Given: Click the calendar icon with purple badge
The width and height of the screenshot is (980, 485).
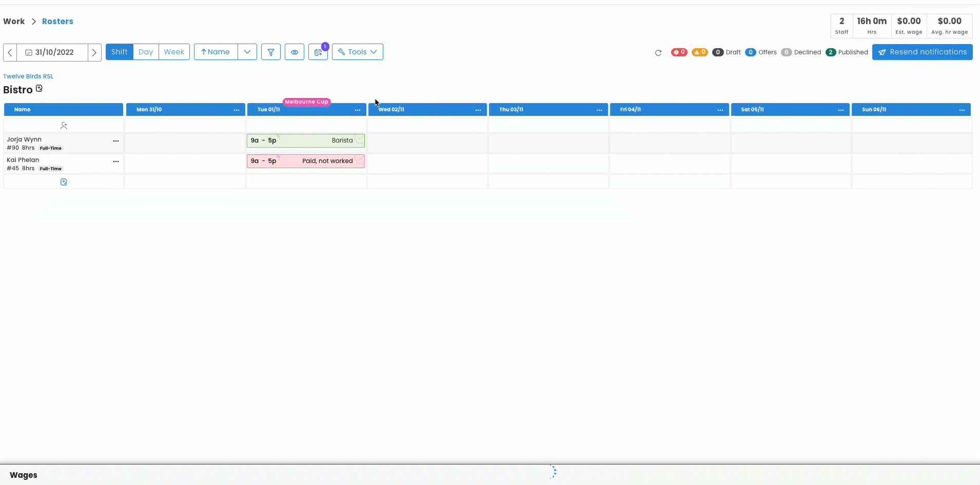Looking at the screenshot, I should pos(318,52).
